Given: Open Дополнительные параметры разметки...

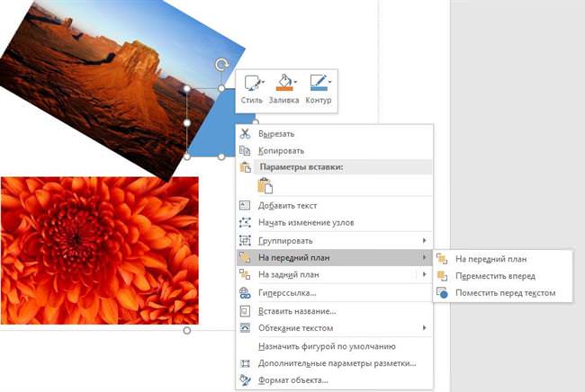Looking at the screenshot, I should pyautogui.click(x=335, y=363).
